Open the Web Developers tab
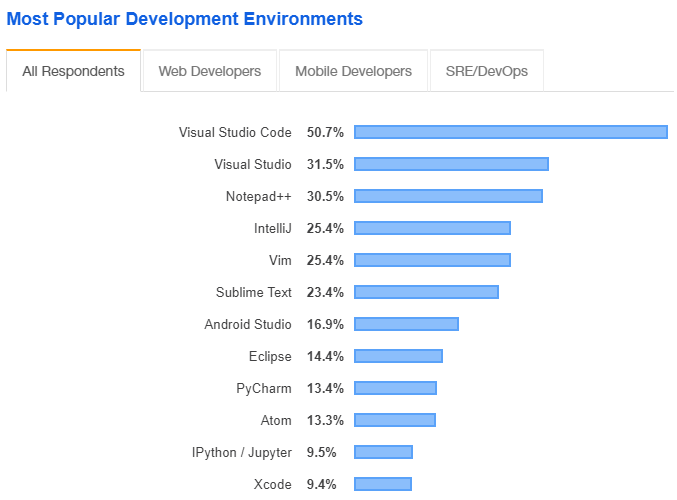677x500 pixels. coord(210,71)
